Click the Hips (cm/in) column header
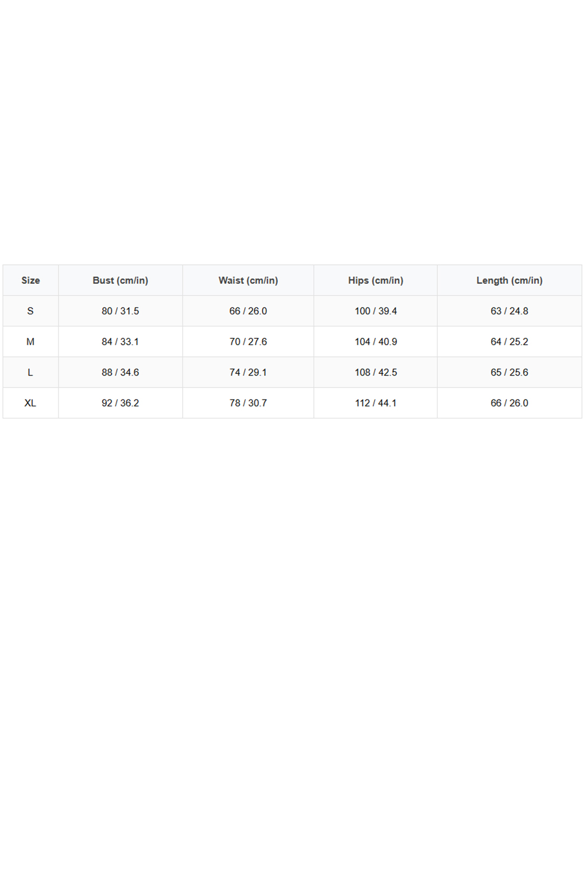This screenshot has height=882, width=588. coord(376,280)
